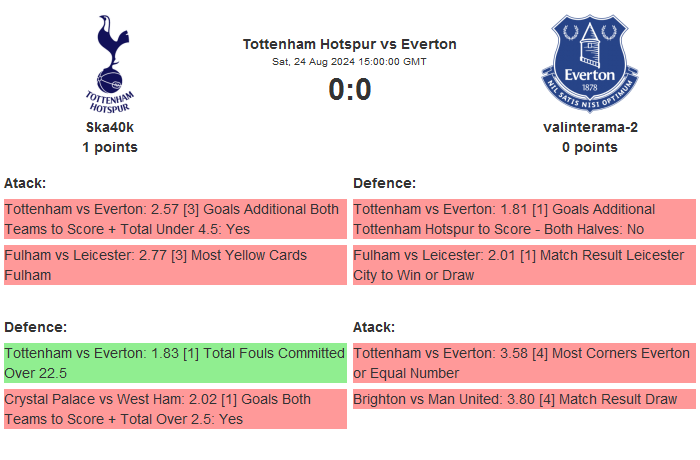The width and height of the screenshot is (700, 460).
Task: Select the 0:0 match score
Action: (x=349, y=90)
